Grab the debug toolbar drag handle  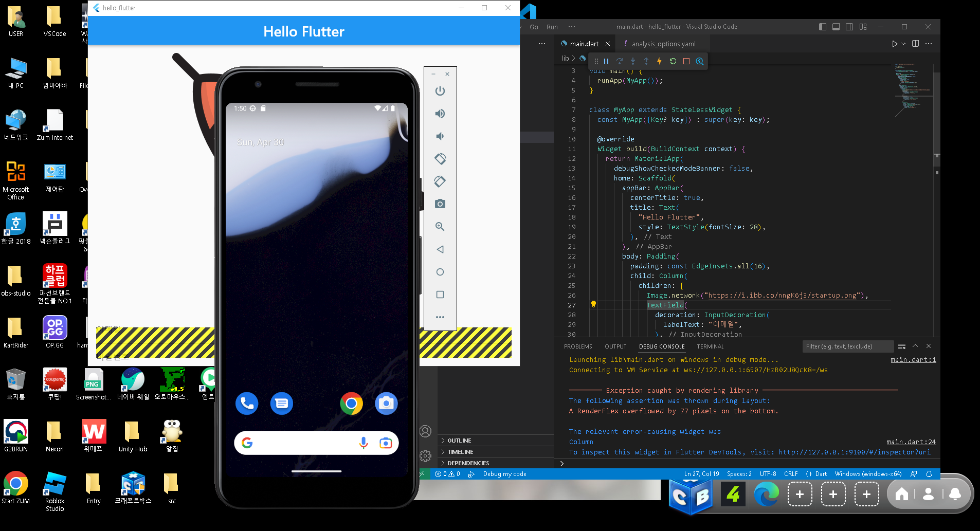tap(596, 61)
